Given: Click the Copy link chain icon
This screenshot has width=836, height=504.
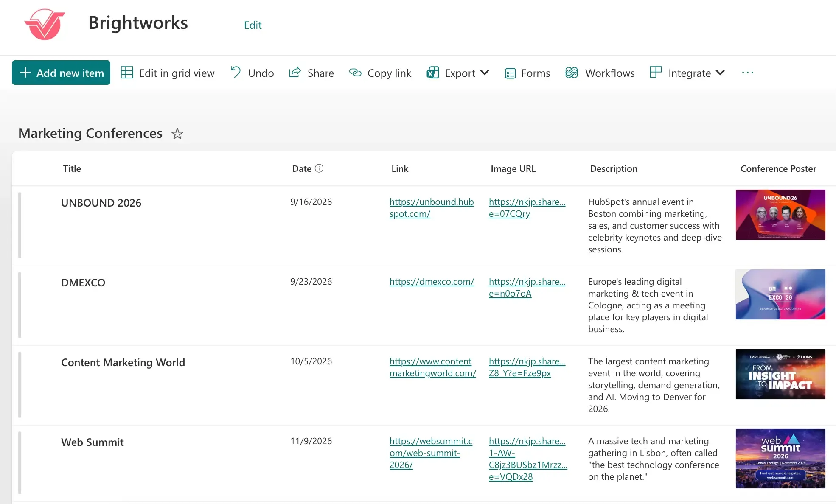Looking at the screenshot, I should pyautogui.click(x=355, y=73).
